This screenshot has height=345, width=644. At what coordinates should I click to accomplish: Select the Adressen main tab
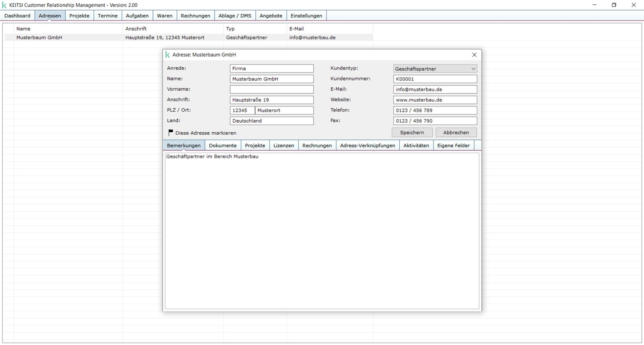tap(50, 16)
